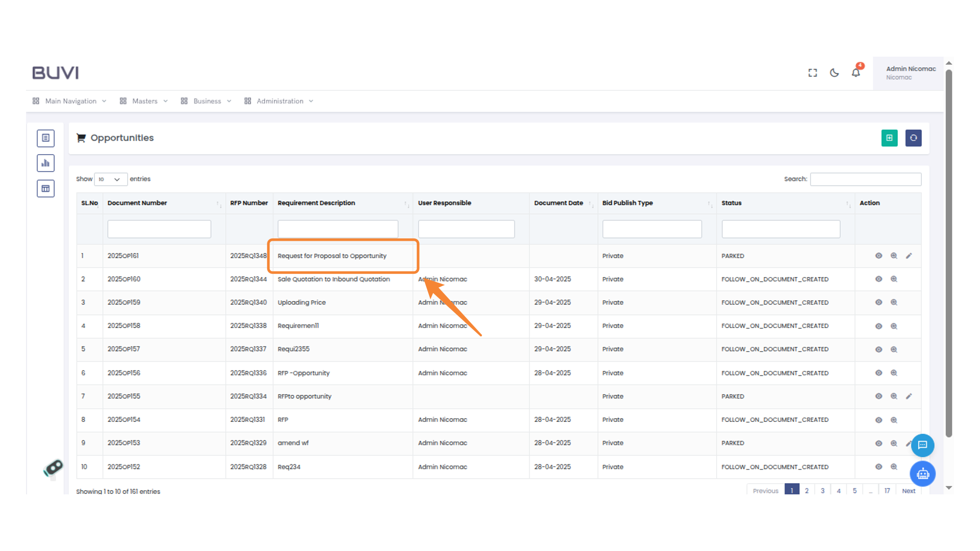980x551 pixels.
Task: Open the chatbot robot floating button
Action: (x=922, y=474)
